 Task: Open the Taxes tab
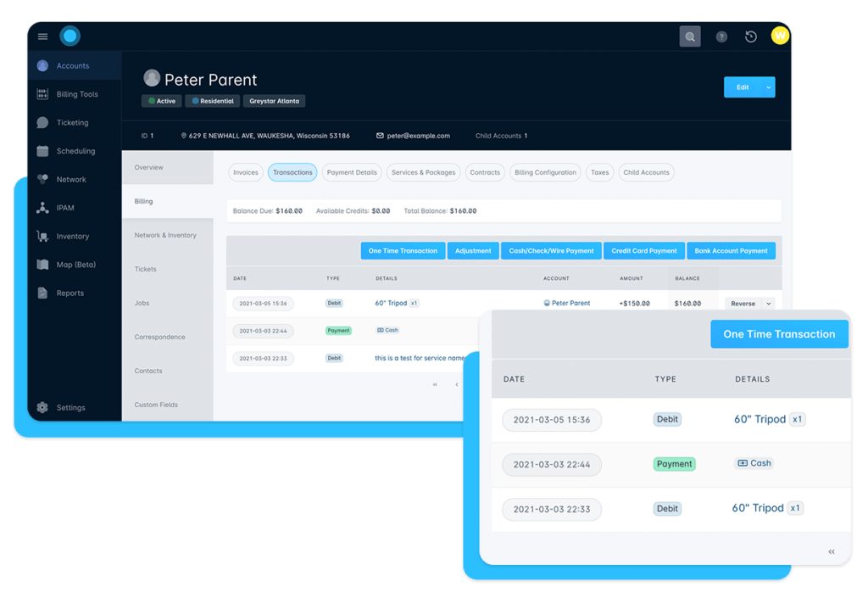tap(599, 172)
